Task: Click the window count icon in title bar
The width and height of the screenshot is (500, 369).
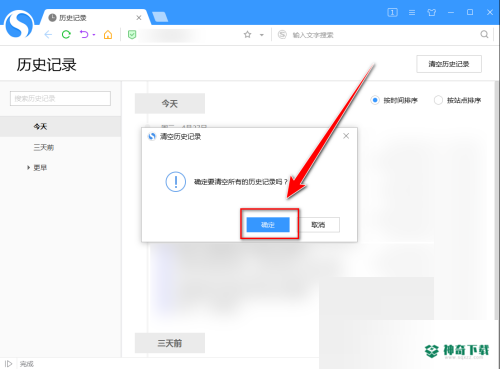Action: tap(392, 13)
